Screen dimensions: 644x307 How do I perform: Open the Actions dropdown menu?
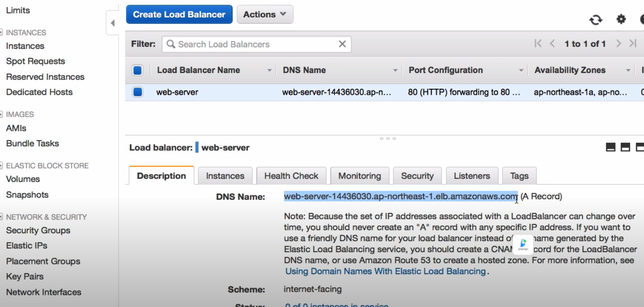click(265, 14)
